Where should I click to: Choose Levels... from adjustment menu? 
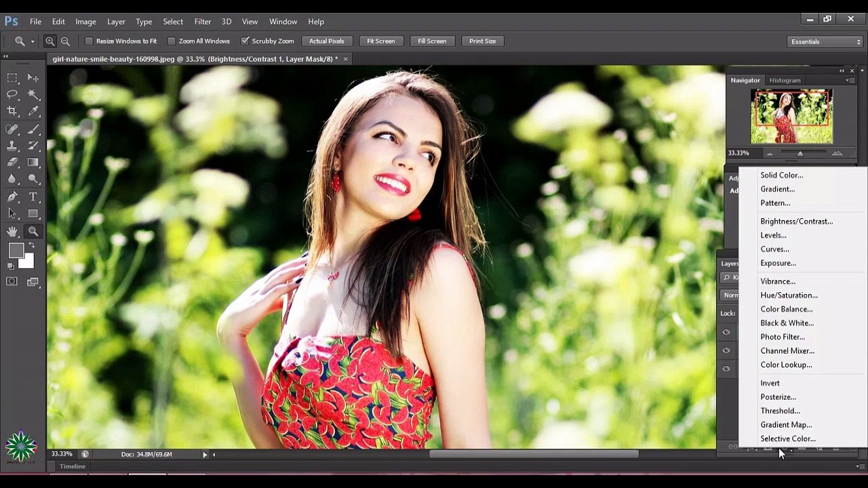click(773, 235)
